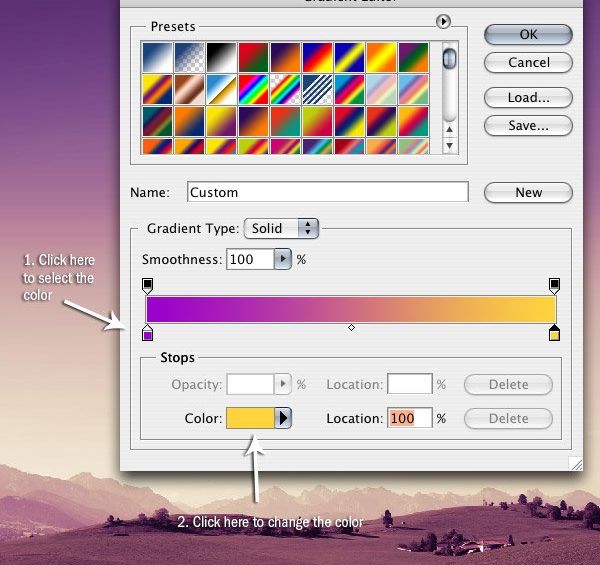Image resolution: width=600 pixels, height=565 pixels.
Task: Choose the black-to-white gradient preset
Action: [x=222, y=57]
